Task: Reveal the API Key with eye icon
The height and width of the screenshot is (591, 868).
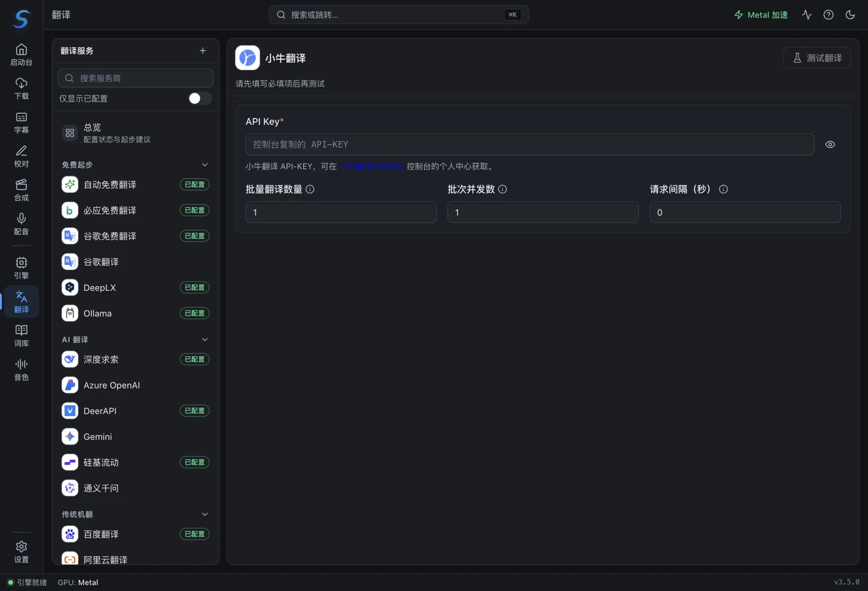Action: point(830,145)
